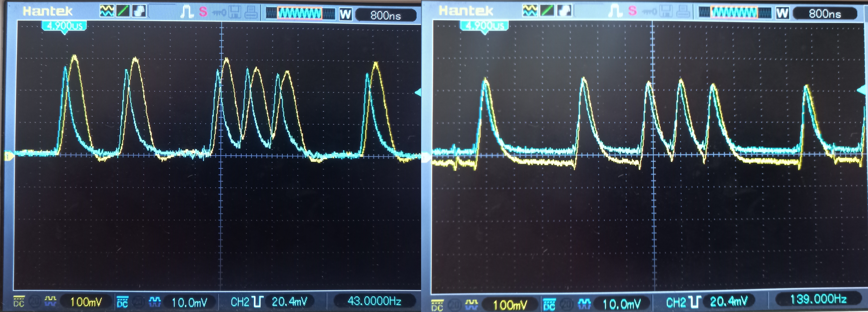Viewport: 868px width, 312px height.
Task: Click the greyed 20 bandwidth-limit icon for CH1, left scope
Action: [35, 301]
